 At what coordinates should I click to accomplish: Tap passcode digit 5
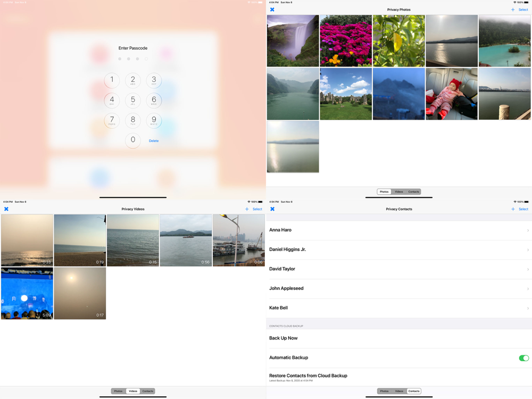(133, 100)
